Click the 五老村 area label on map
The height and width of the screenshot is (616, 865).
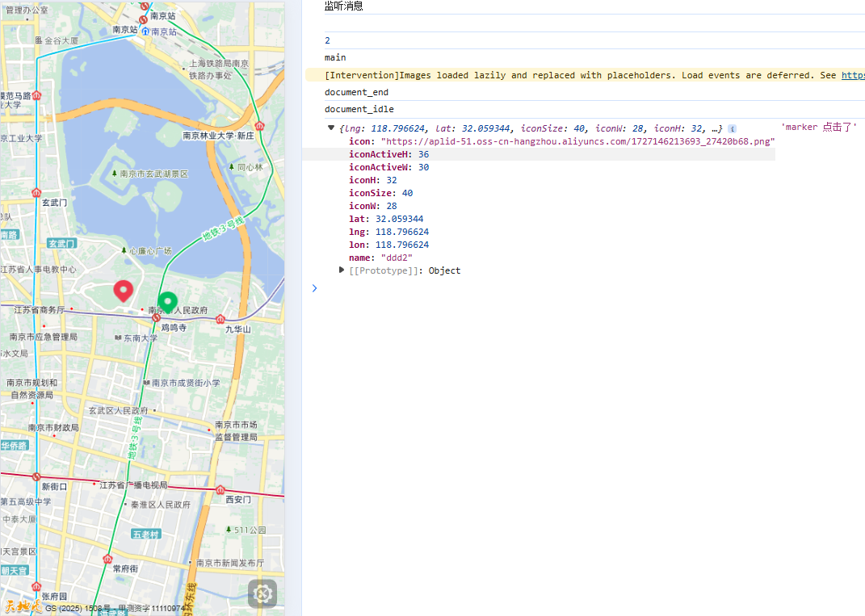[x=146, y=534]
